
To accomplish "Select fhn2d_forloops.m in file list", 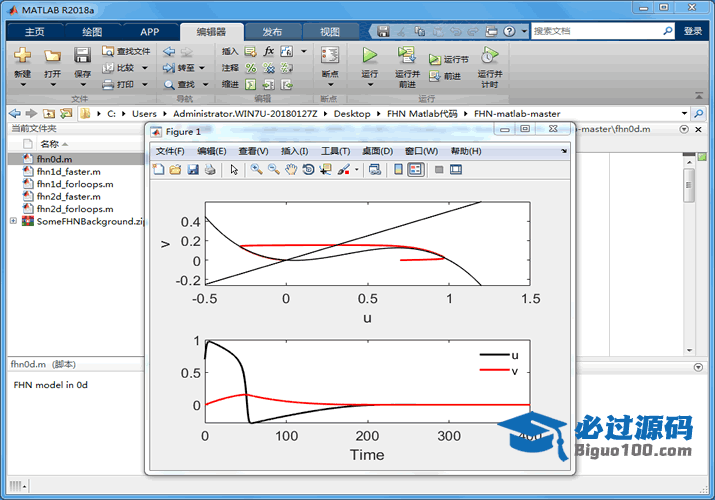I will (x=77, y=209).
